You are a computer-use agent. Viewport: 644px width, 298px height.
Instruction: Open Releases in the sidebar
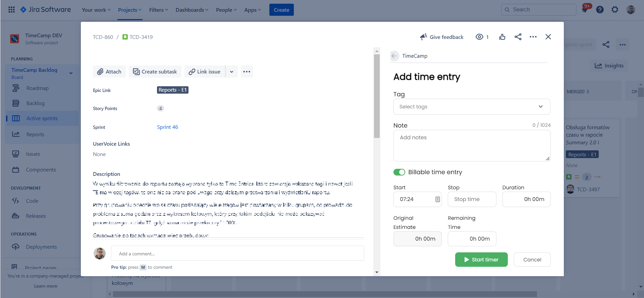tap(42, 216)
